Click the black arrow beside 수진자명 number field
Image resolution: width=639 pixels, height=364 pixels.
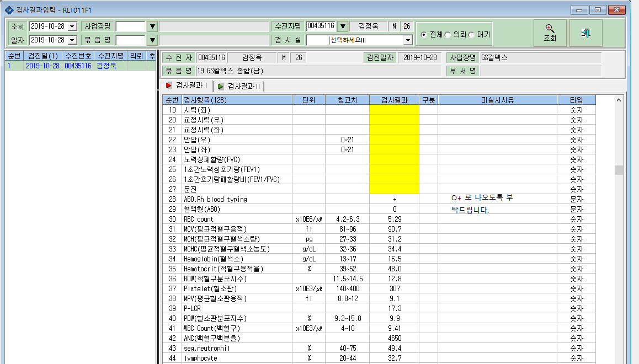pos(343,26)
